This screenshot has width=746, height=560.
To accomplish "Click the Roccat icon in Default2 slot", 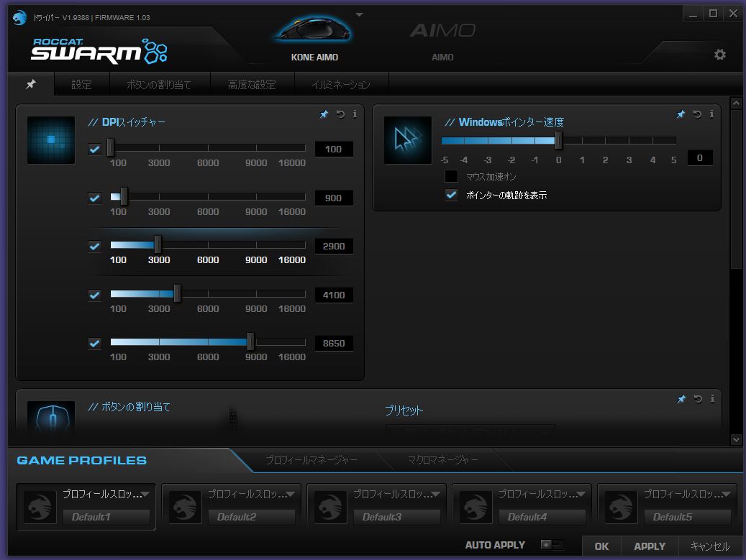I will (x=185, y=507).
